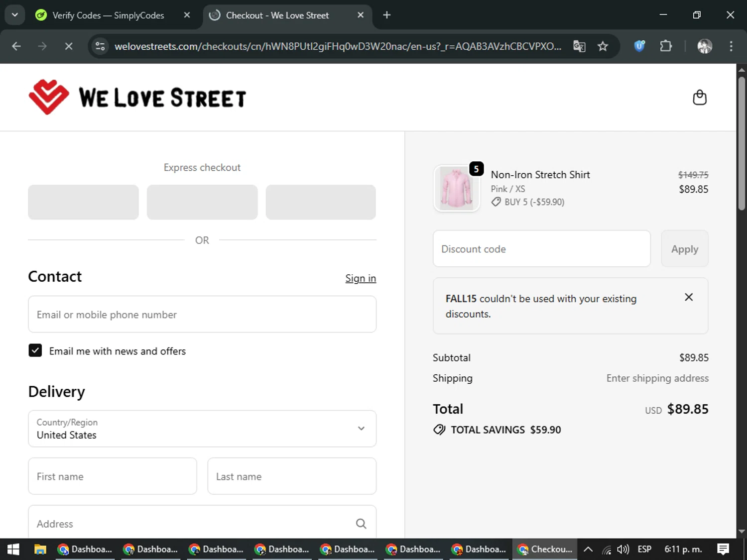
Task: Close the Checkout We Love Street tab
Action: (361, 15)
